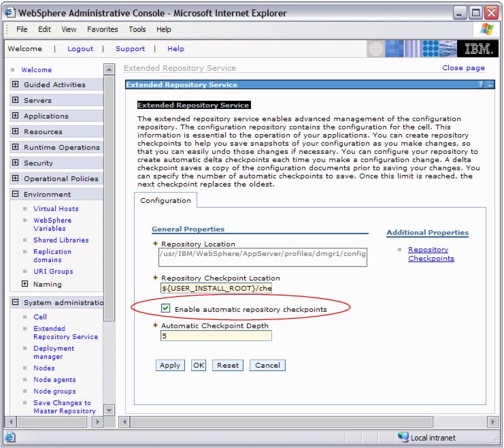Open Extended Repository Service in navigation
The width and height of the screenshot is (504, 448).
(x=65, y=332)
